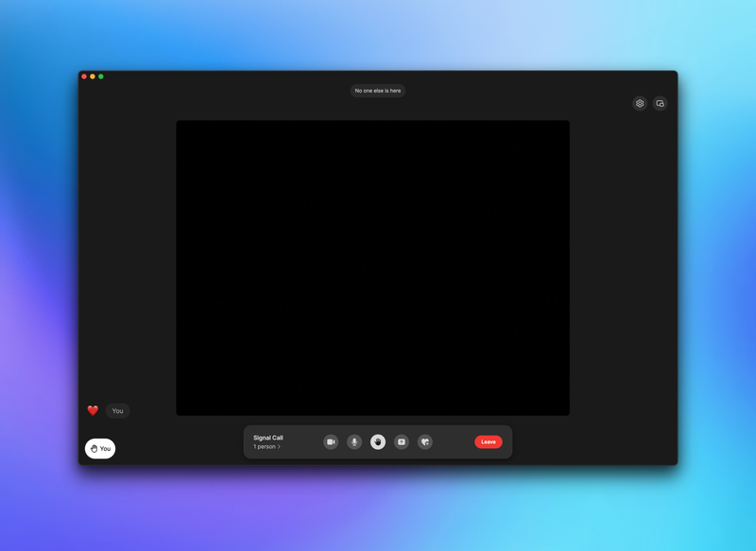Click the hand icon in the white pill
This screenshot has width=756, height=551.
tap(93, 449)
